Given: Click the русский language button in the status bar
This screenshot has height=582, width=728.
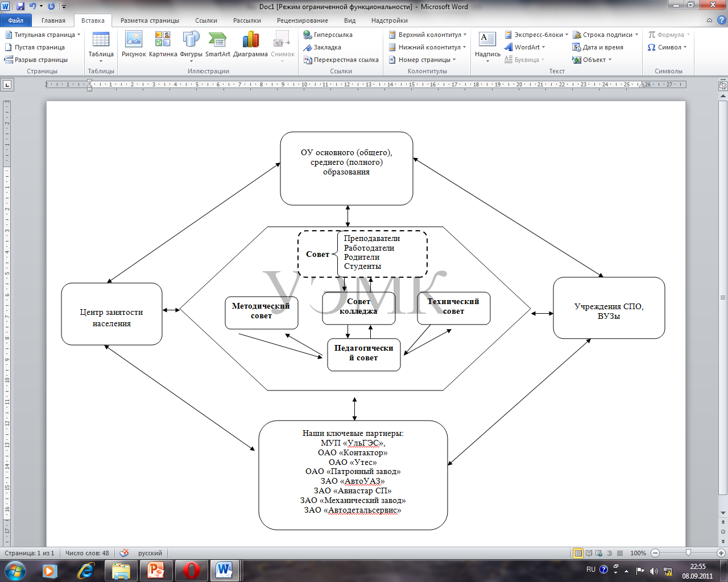Looking at the screenshot, I should 150,553.
